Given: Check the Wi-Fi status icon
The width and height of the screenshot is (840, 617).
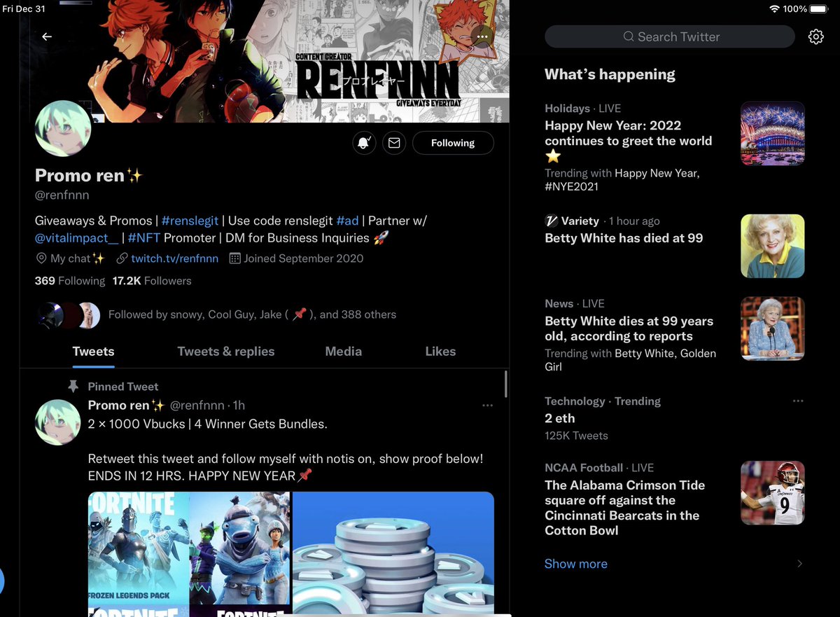Looking at the screenshot, I should [x=774, y=9].
